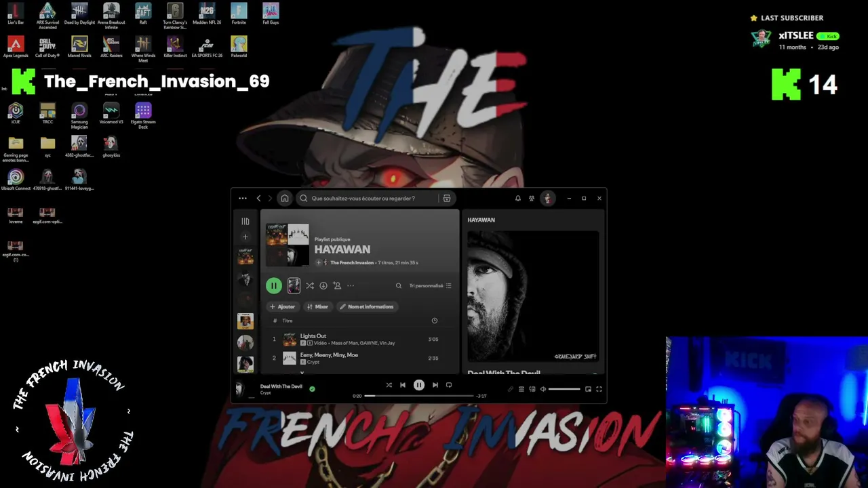Select the Elgato Stream Deck icon
The height and width of the screenshot is (488, 868).
[x=143, y=115]
